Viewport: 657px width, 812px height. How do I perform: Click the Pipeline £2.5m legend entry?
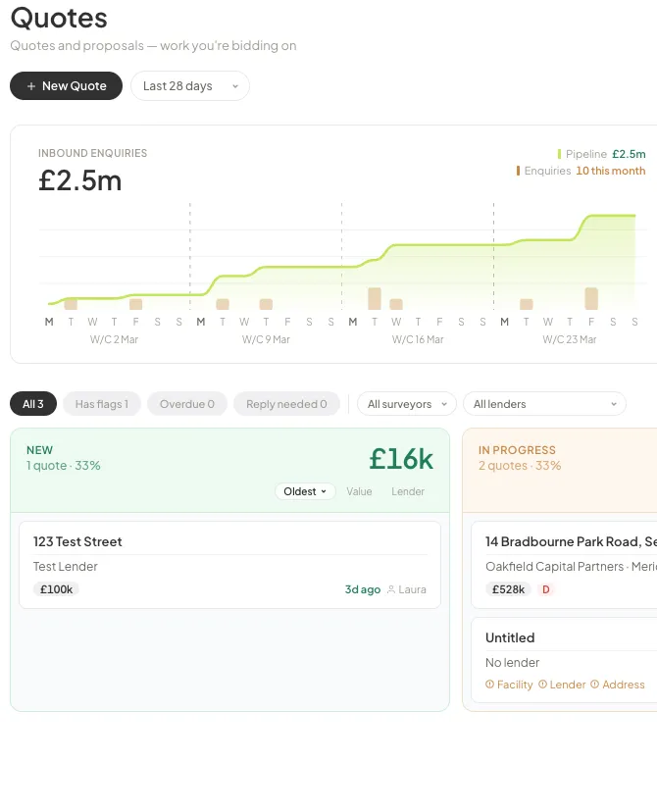pyautogui.click(x=602, y=154)
